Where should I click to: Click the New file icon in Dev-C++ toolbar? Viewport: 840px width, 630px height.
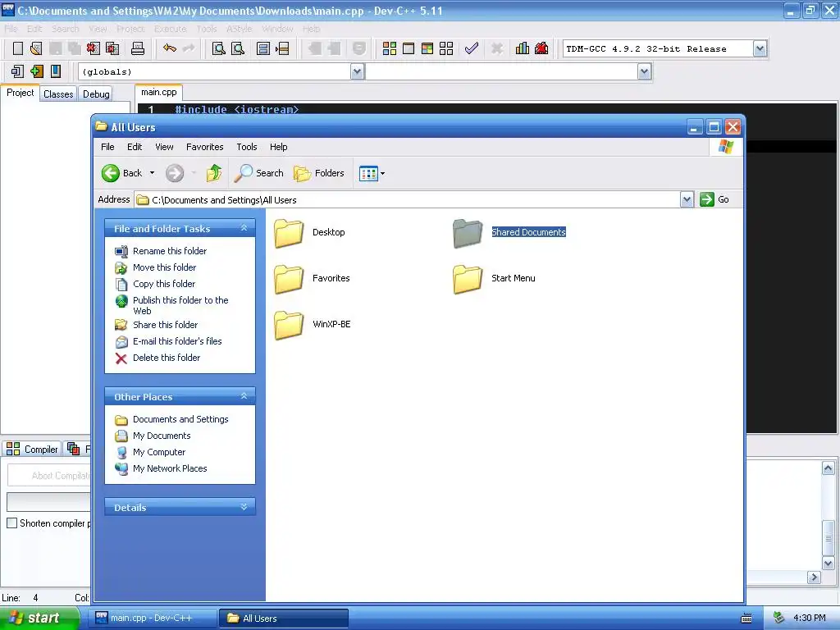pyautogui.click(x=18, y=48)
